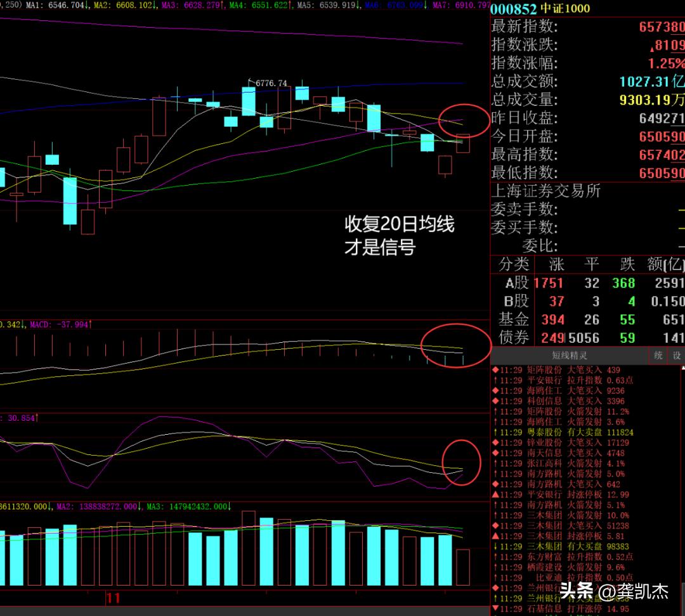Click the 额(亿) column header
Screen dimensions: 685x616
coord(666,264)
